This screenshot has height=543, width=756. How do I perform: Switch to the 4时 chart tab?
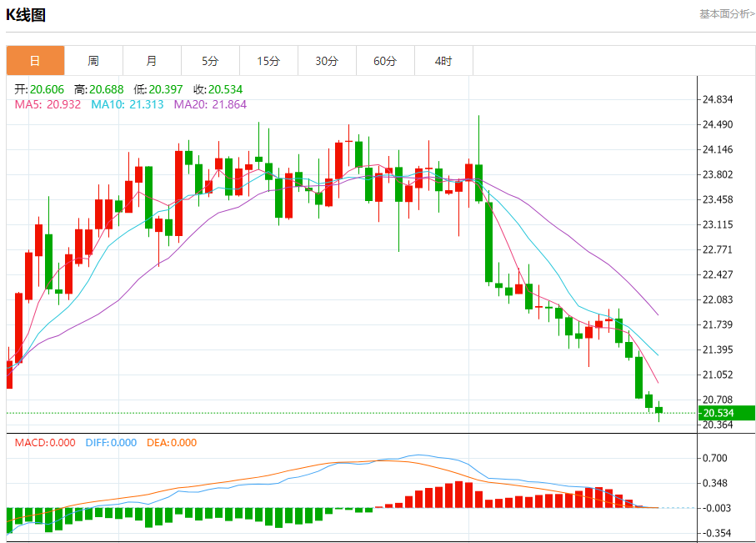click(x=443, y=61)
